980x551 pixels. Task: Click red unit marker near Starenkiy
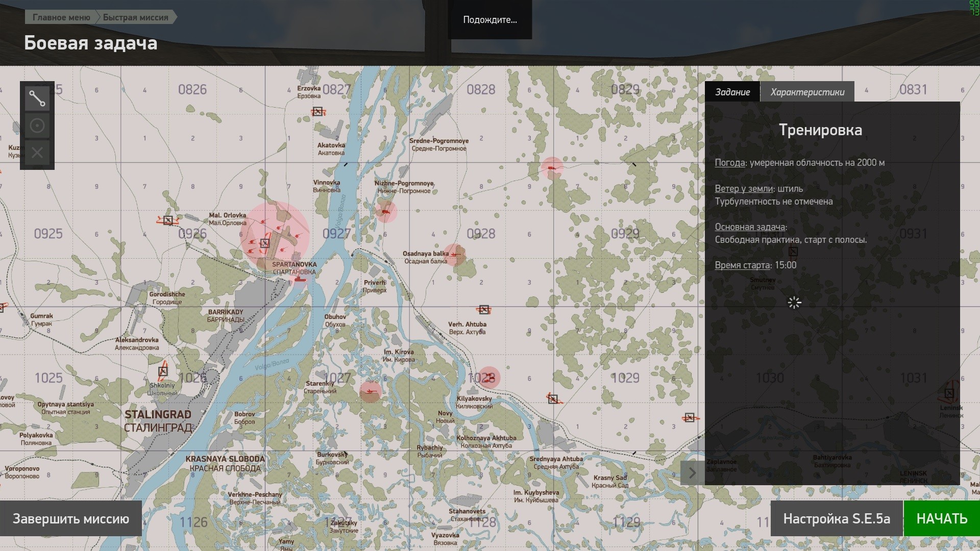pyautogui.click(x=370, y=392)
